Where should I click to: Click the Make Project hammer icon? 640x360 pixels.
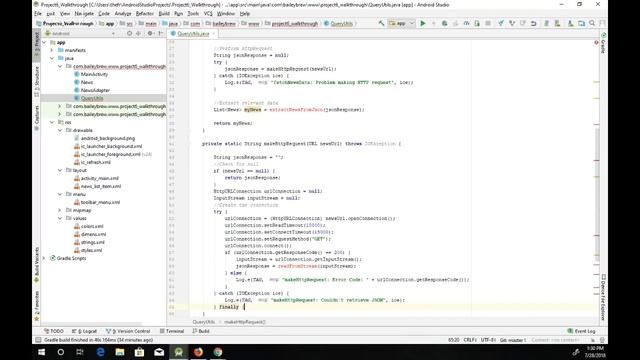point(381,24)
